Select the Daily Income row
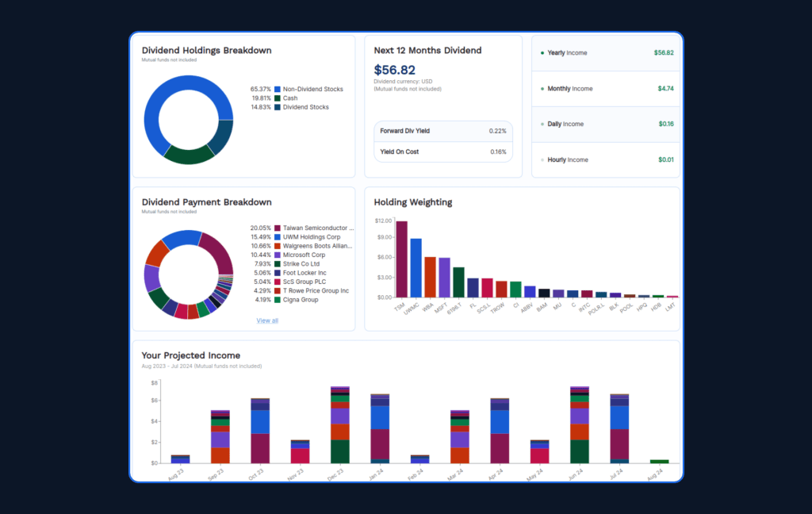This screenshot has width=812, height=514. click(x=606, y=124)
